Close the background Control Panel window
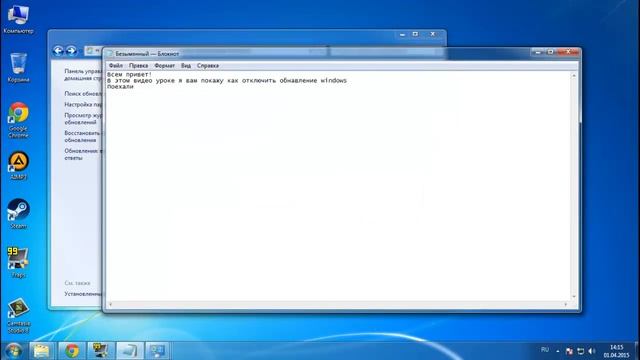 click(x=433, y=34)
